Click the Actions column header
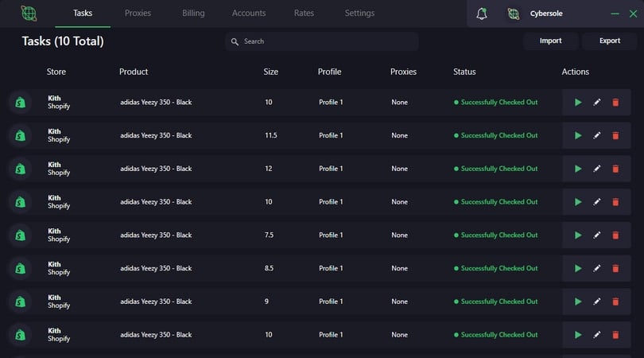 576,72
